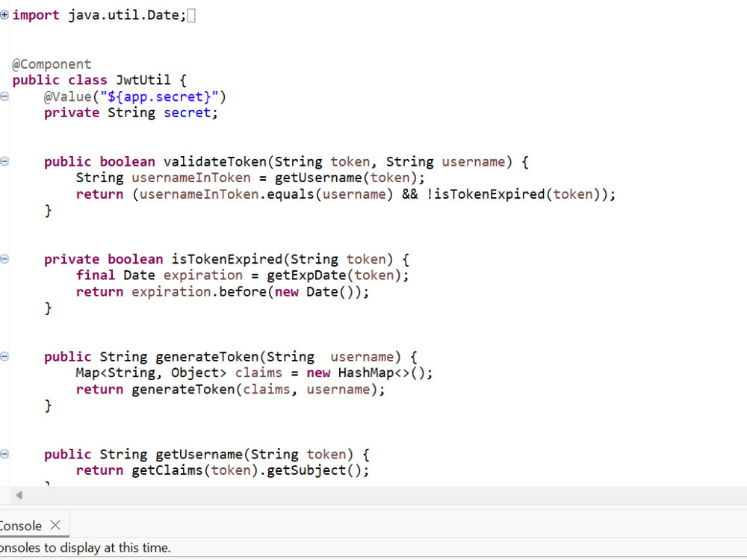747x560 pixels.
Task: Collapse the @Value app.secret field block
Action: click(4, 96)
